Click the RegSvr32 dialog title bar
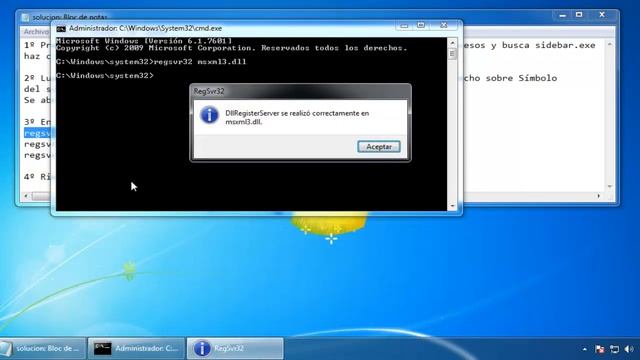This screenshot has width=640, height=360. pyautogui.click(x=300, y=91)
